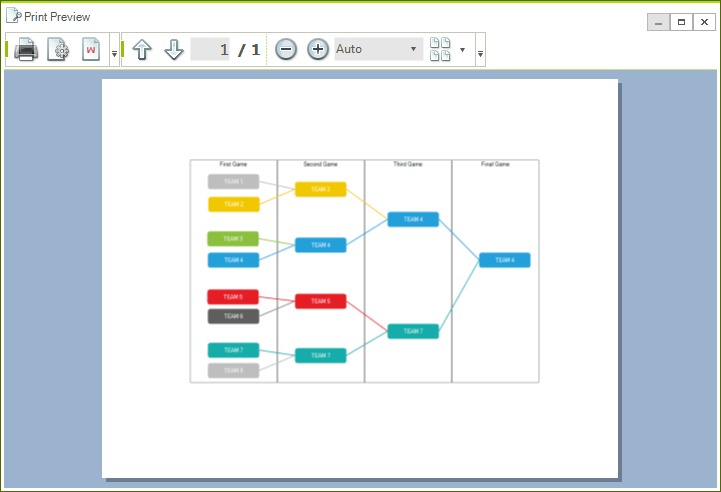The width and height of the screenshot is (721, 492).
Task: Click the total pages '/ 1' label
Action: coord(249,50)
